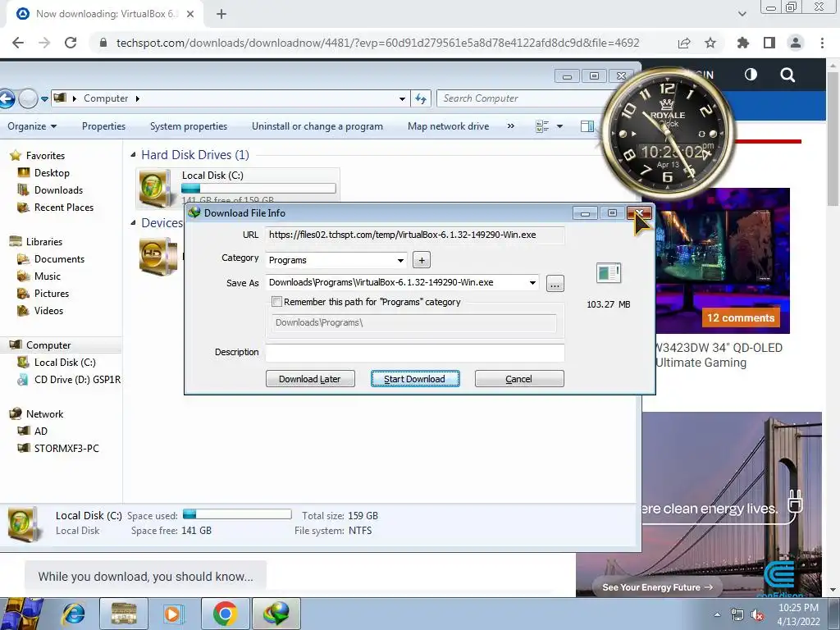Click the Chrome back arrow
The width and height of the screenshot is (840, 630).
(18, 43)
